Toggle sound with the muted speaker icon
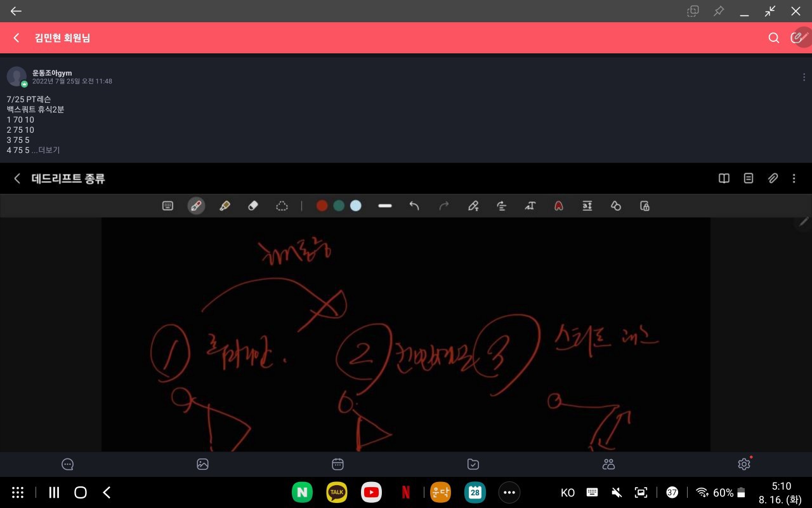Screen dimensions: 812x508 pos(616,493)
